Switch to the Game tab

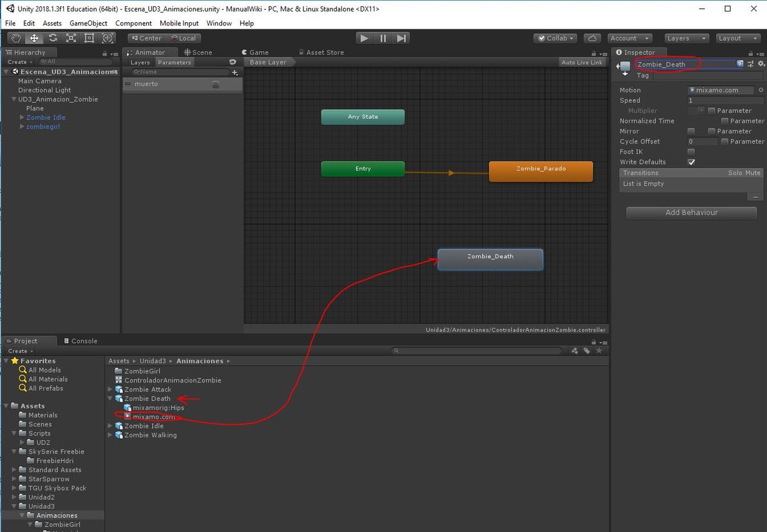tap(255, 52)
